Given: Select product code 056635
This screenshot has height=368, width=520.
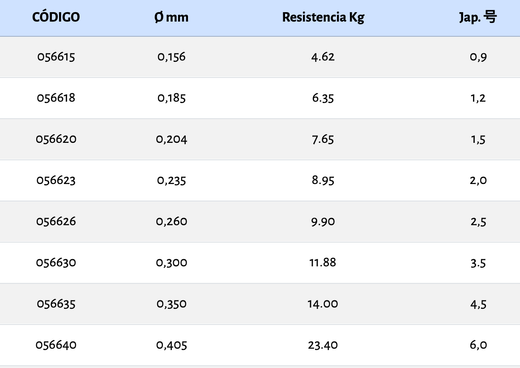Looking at the screenshot, I should (x=56, y=304).
